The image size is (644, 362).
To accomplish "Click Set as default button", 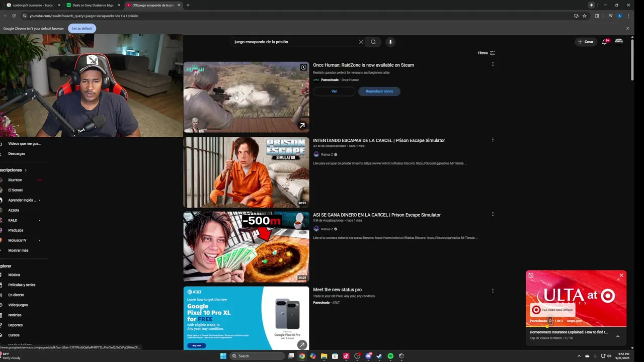I will point(82,28).
